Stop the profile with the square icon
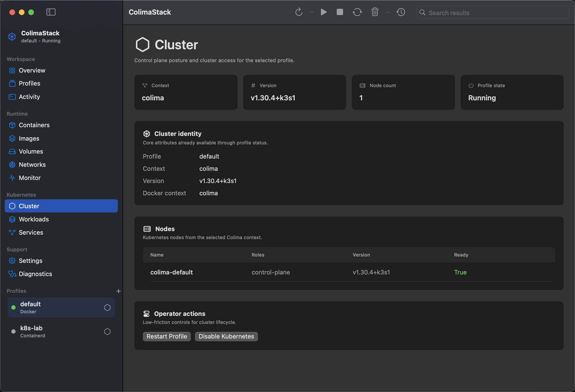The height and width of the screenshot is (392, 575). pos(340,12)
